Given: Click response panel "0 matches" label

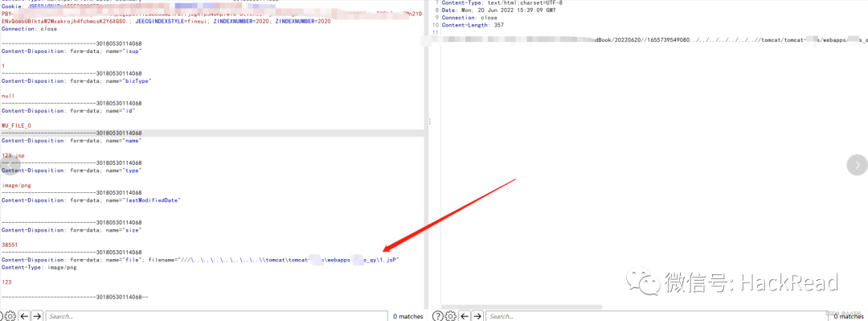Looking at the screenshot, I should tap(848, 316).
